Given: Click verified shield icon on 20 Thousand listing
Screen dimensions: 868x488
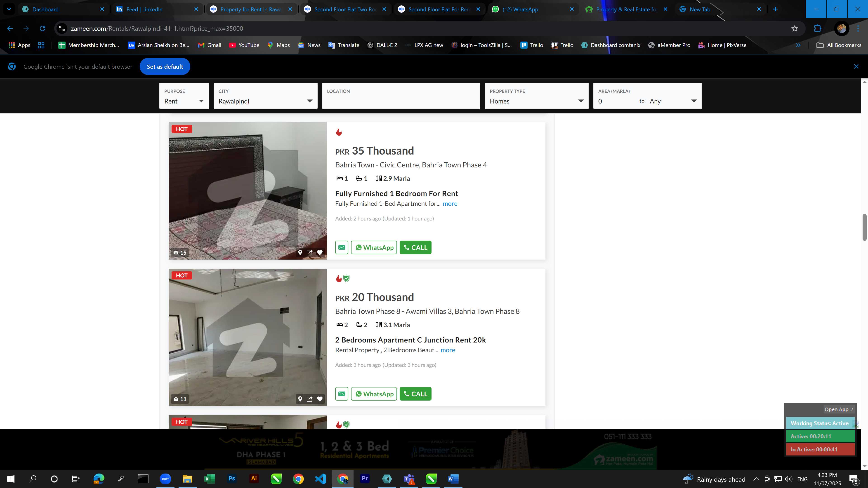Looking at the screenshot, I should pyautogui.click(x=346, y=278).
